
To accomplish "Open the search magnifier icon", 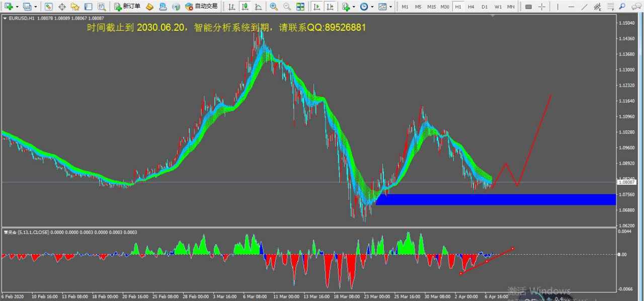I will point(622,7).
